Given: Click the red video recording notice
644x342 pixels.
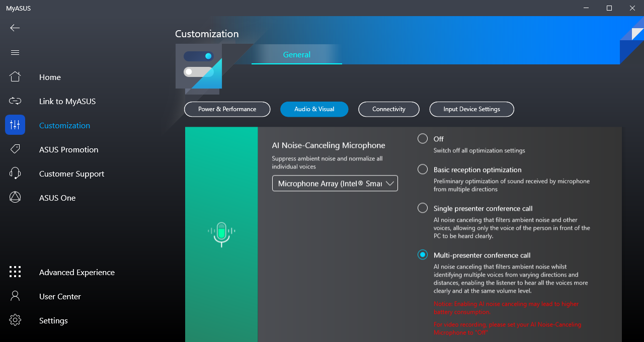Looking at the screenshot, I should [x=508, y=328].
